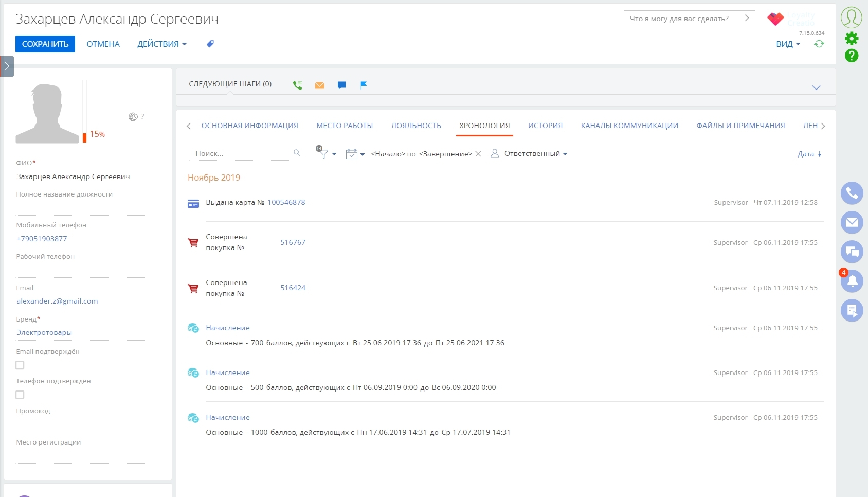This screenshot has width=868, height=497.
Task: Focus the command line 'Что я могу для вас сделать?'
Action: point(689,19)
